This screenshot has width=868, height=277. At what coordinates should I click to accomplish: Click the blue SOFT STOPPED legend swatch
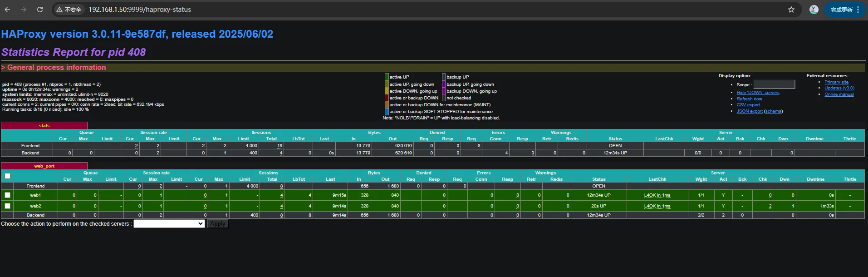[x=387, y=111]
